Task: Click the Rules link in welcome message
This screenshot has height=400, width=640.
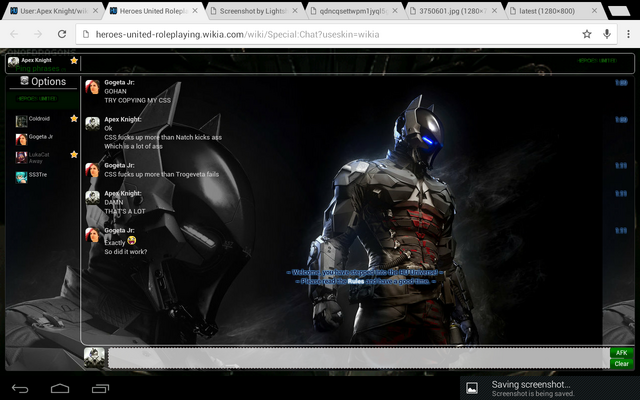Action: 356,281
